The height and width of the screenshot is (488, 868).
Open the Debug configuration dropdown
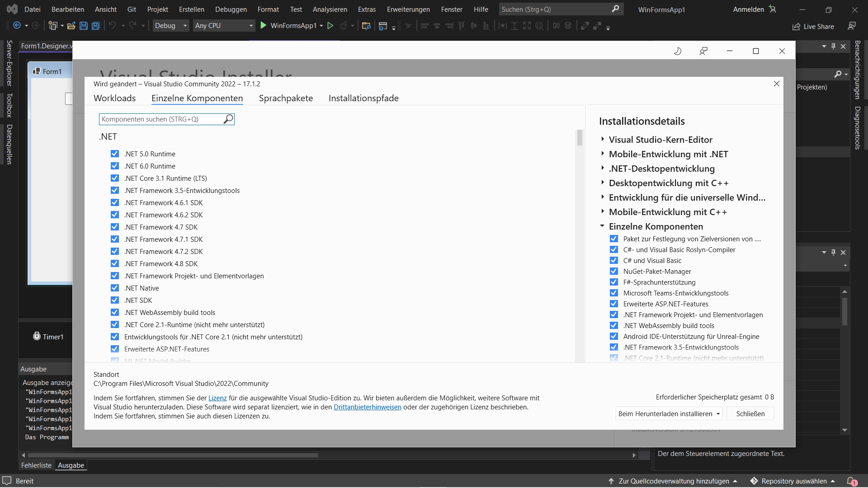pyautogui.click(x=171, y=26)
